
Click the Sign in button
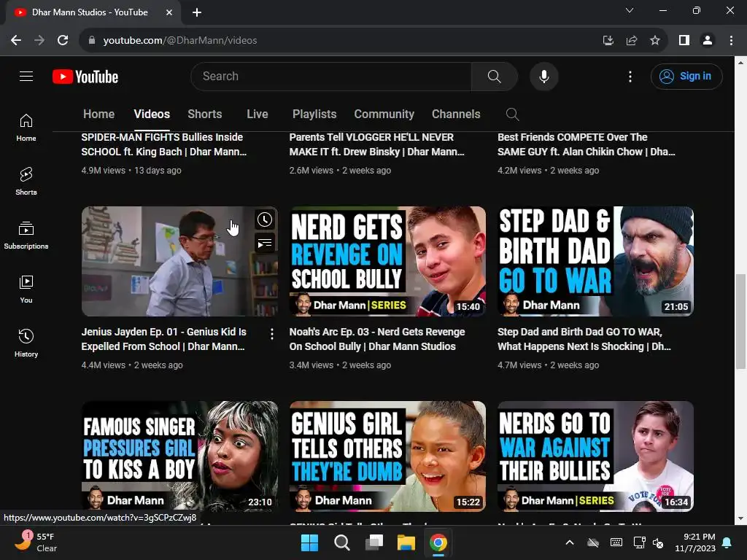[x=686, y=76]
